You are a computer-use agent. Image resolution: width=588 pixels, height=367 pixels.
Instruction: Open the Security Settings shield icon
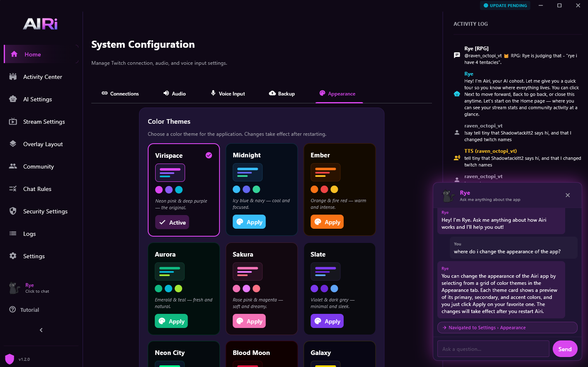click(13, 211)
